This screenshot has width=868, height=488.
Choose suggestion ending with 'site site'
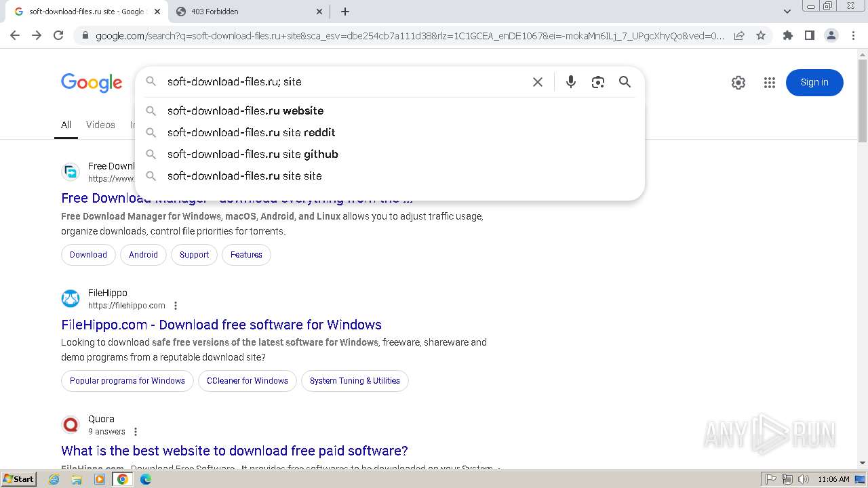390,176
